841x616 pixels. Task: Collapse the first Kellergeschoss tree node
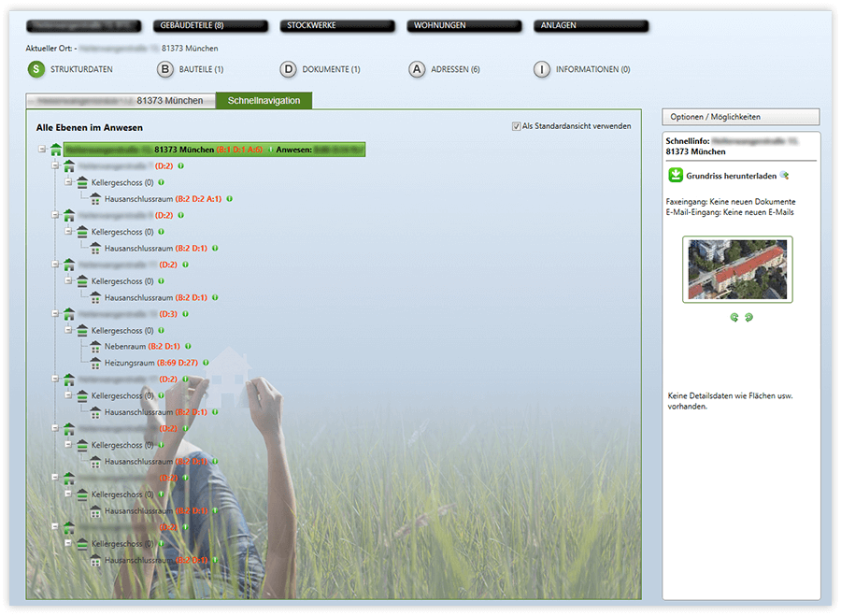[68, 182]
